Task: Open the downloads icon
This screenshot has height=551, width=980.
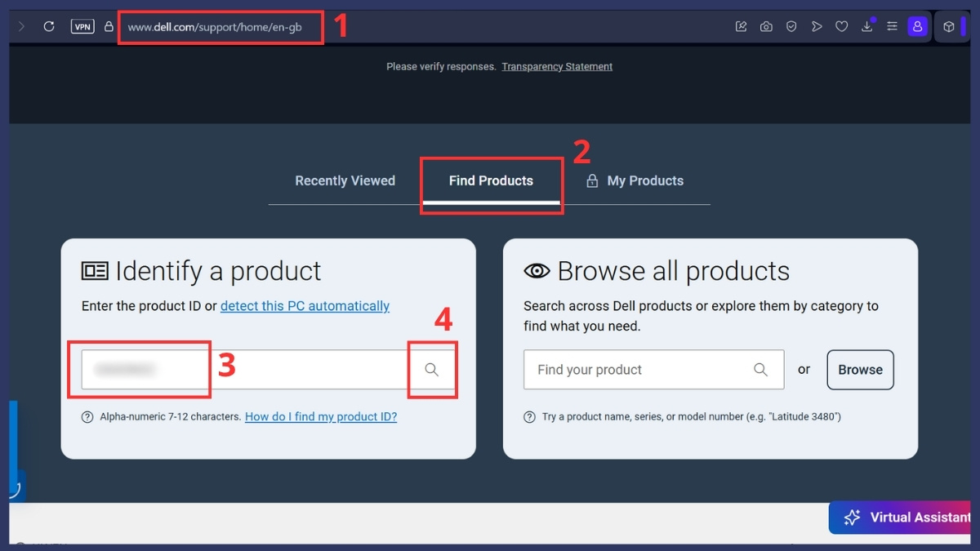Action: coord(867,27)
